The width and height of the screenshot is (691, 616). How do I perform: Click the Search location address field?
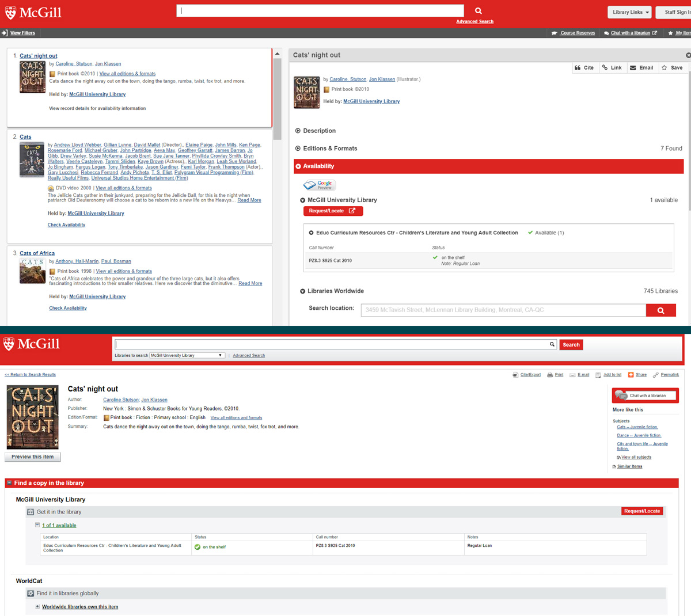(503, 310)
